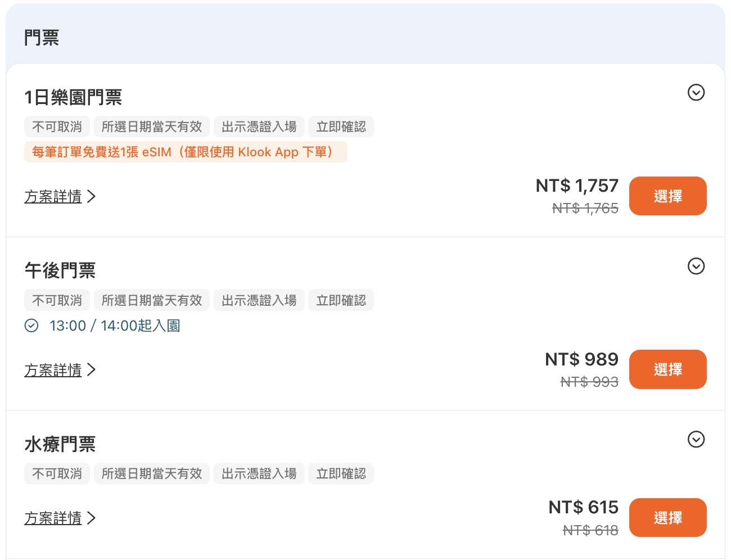Click the 門票 section header

tap(42, 38)
